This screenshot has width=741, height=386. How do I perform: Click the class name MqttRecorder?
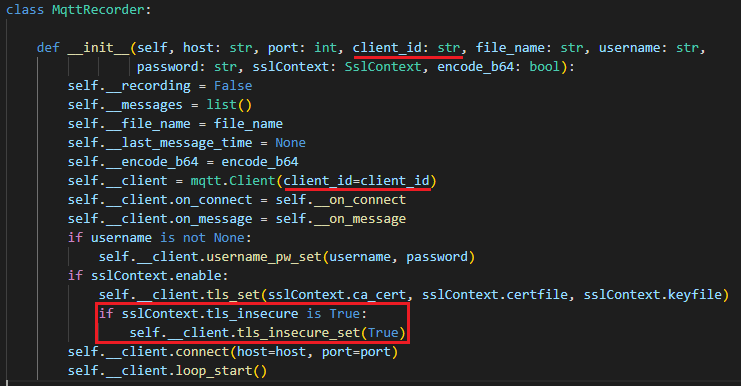(98, 9)
